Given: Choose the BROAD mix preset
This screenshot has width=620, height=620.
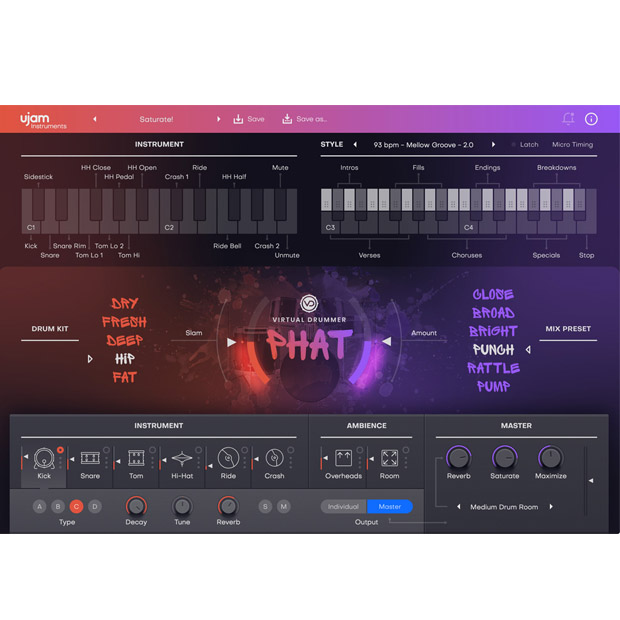Looking at the screenshot, I should [493, 313].
